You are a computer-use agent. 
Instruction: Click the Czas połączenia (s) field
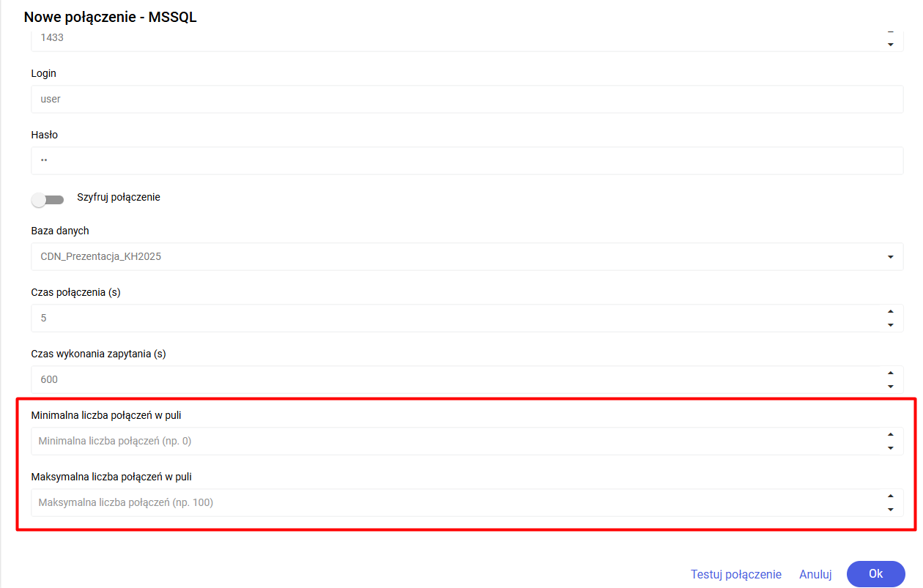tap(467, 319)
